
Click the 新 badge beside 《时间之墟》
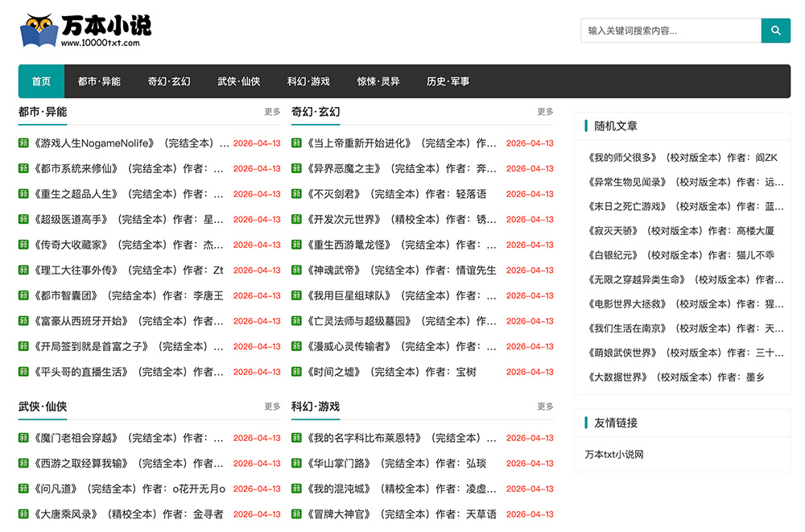pos(295,370)
